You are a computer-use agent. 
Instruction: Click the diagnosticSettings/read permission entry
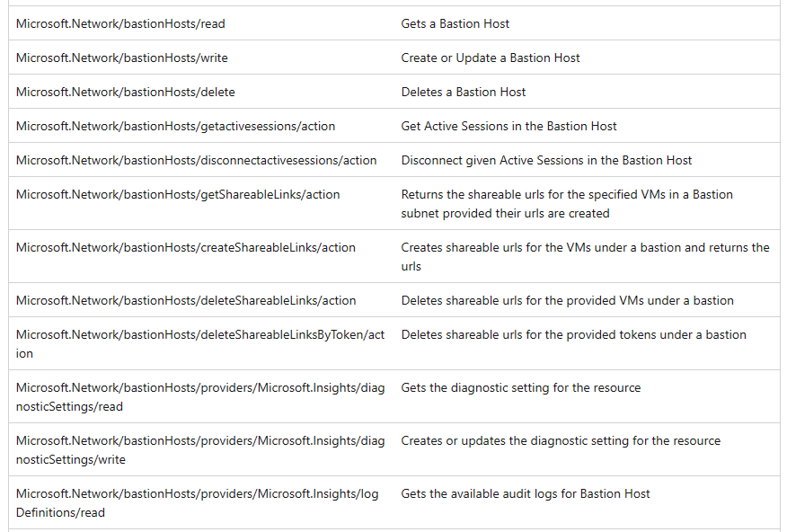tap(200, 395)
